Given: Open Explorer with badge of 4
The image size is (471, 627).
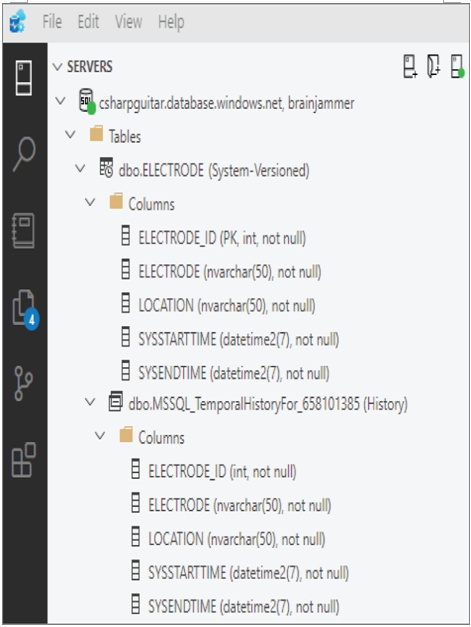Looking at the screenshot, I should [25, 310].
